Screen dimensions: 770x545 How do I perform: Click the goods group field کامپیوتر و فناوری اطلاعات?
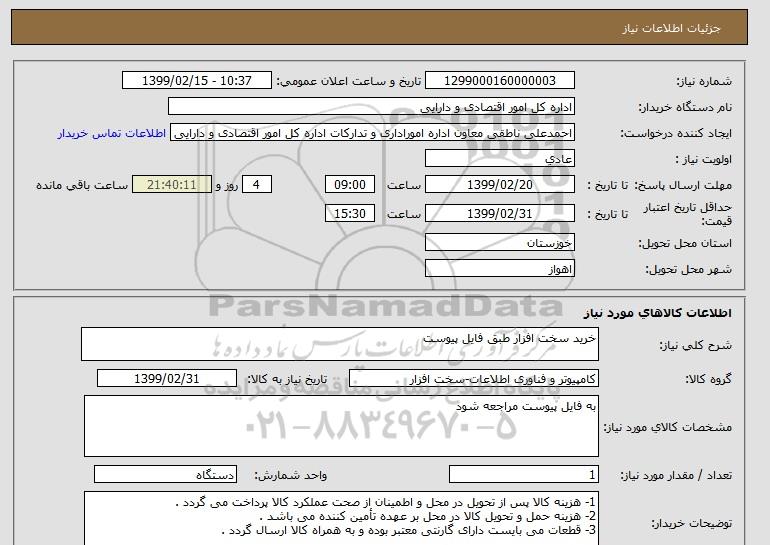pyautogui.click(x=473, y=379)
